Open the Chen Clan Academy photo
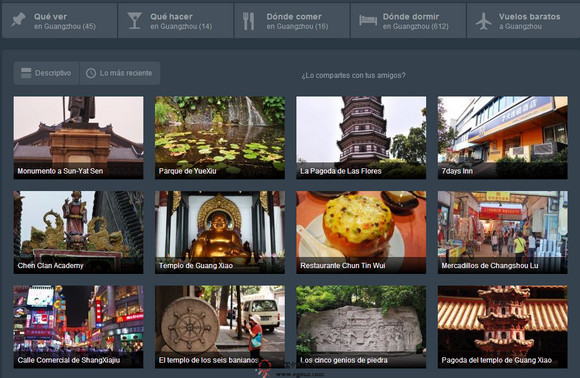 coord(78,232)
